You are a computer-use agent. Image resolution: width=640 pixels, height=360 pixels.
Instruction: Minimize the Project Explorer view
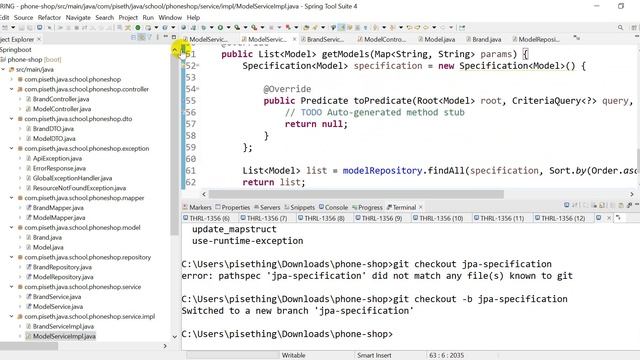166,37
